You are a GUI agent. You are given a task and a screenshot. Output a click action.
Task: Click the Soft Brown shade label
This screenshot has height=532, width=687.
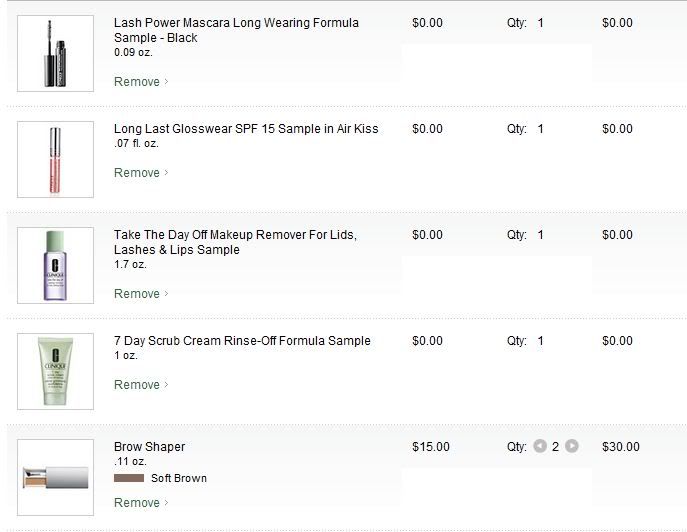tap(179, 479)
